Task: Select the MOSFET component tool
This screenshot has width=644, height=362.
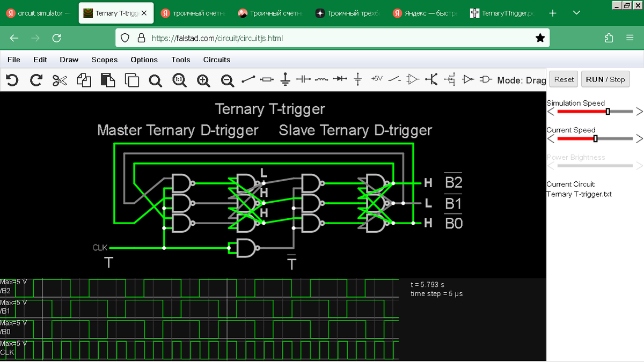Action: [x=450, y=79]
